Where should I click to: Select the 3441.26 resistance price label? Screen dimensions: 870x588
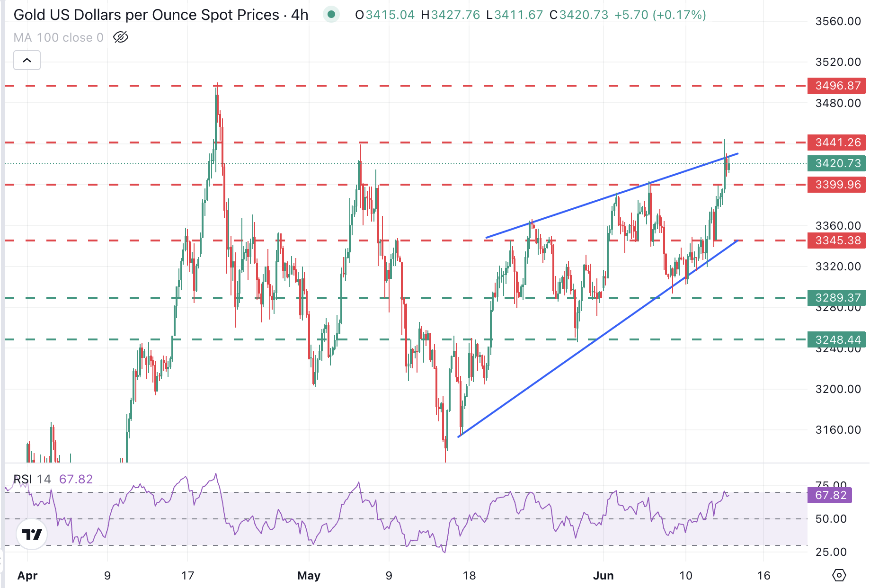pos(837,143)
